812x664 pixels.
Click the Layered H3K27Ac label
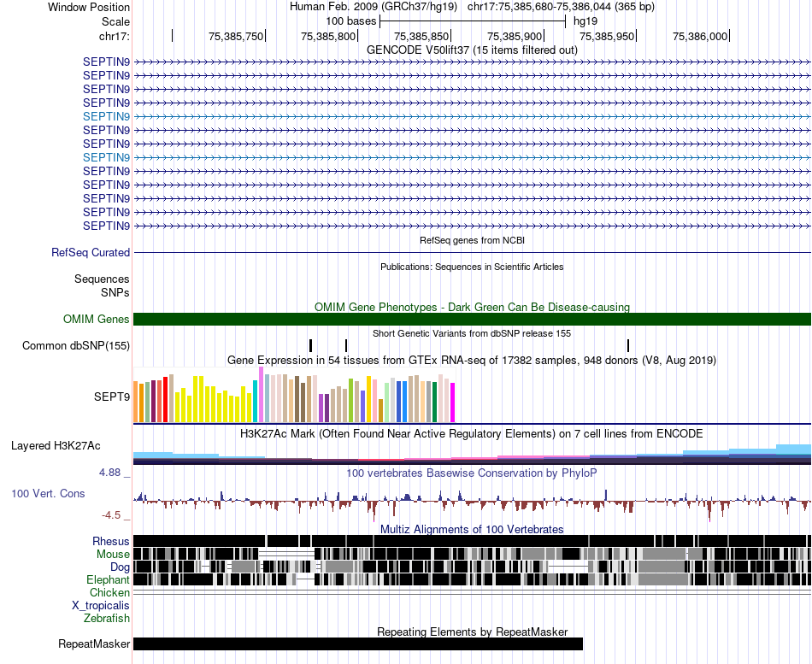(56, 445)
